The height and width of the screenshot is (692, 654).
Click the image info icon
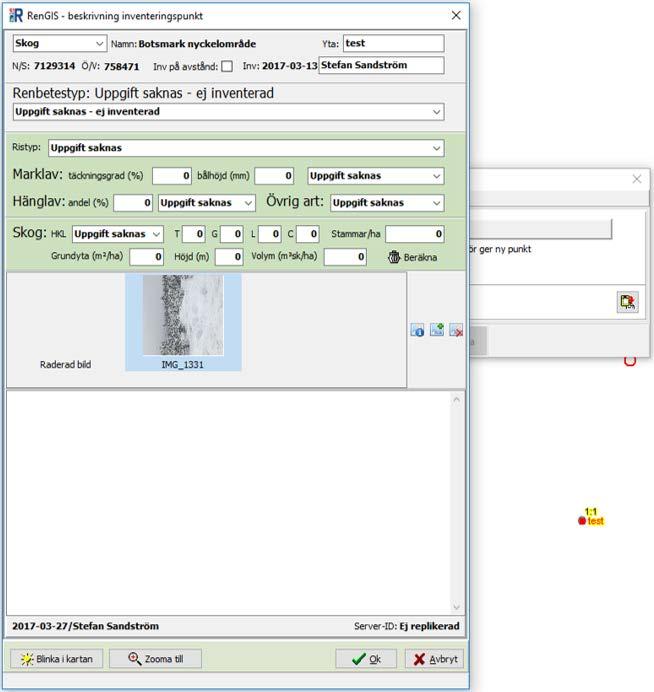click(x=417, y=330)
